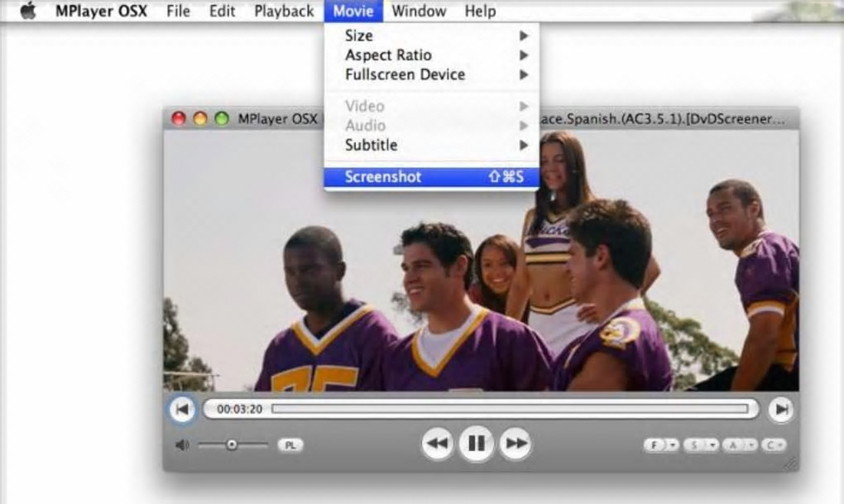Open the C chapter dropdown
This screenshot has height=504, width=844.
[x=774, y=445]
